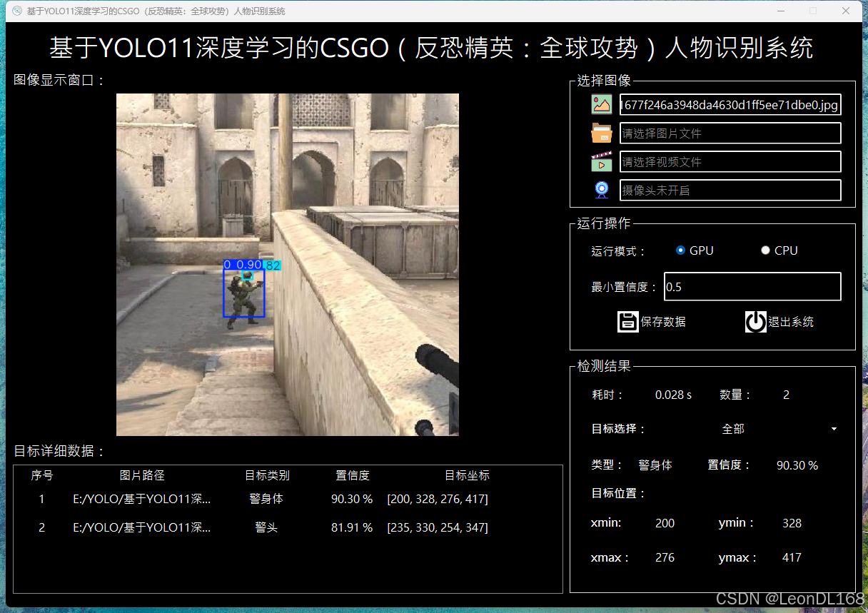Click the 保存数据 button
The image size is (868, 613).
(652, 322)
